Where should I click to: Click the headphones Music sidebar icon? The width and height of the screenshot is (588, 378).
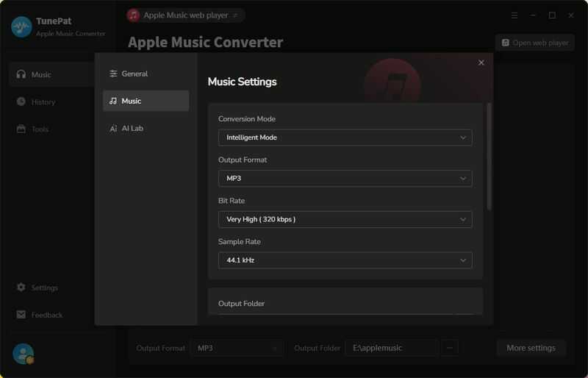click(21, 74)
